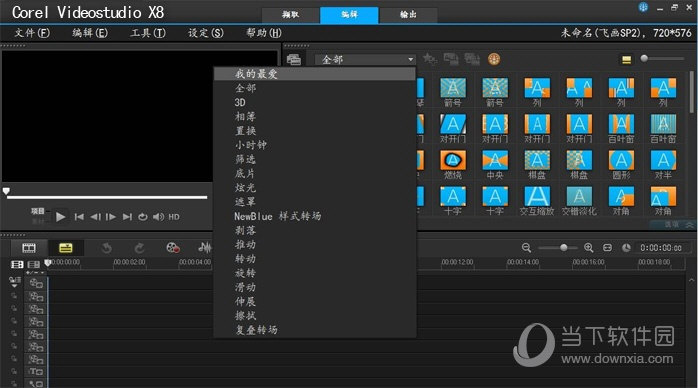Apply random effects to video track icon

(472, 59)
